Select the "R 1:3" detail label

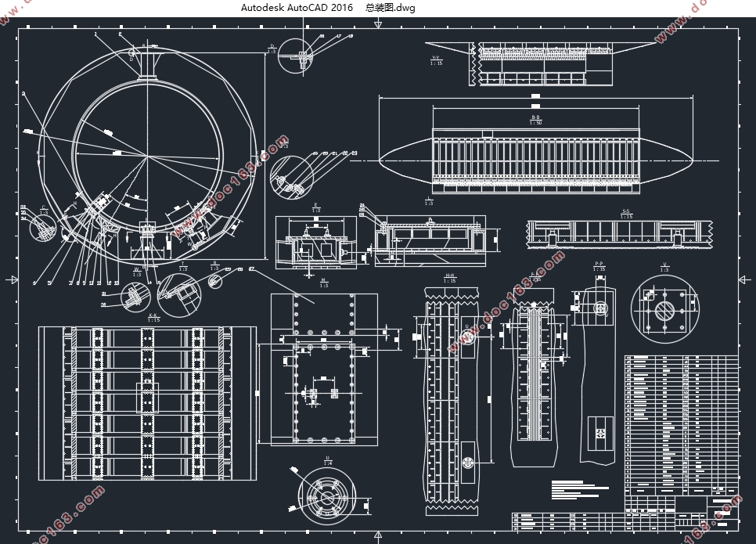[214, 265]
